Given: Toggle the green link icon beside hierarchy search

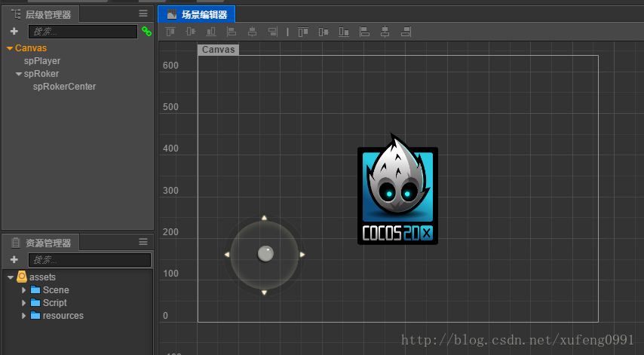Looking at the screenshot, I should pos(146,31).
